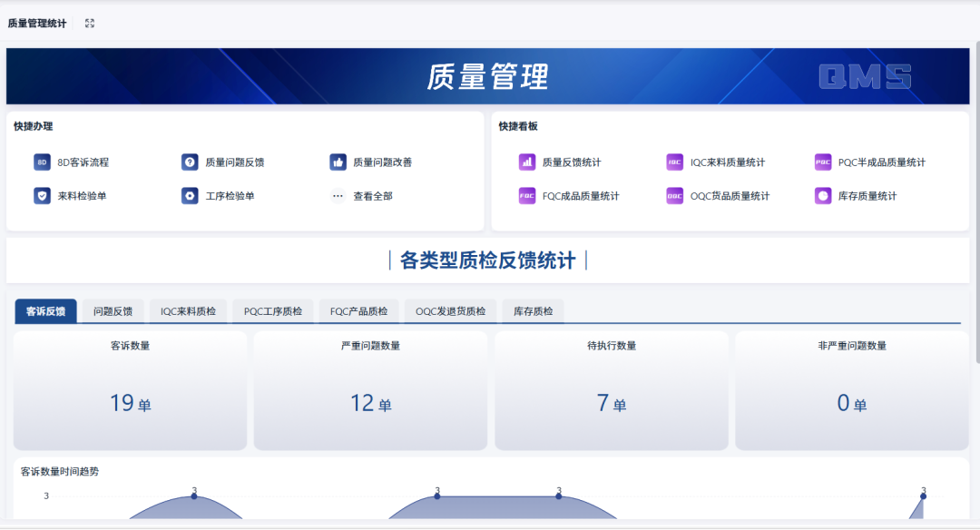This screenshot has height=530, width=980.
Task: Click the 快捷看板 section heading
Action: [518, 126]
